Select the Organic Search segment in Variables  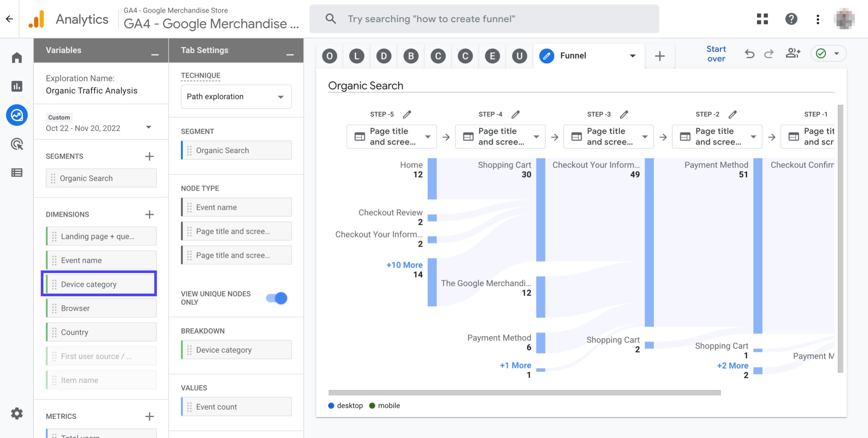coord(101,178)
